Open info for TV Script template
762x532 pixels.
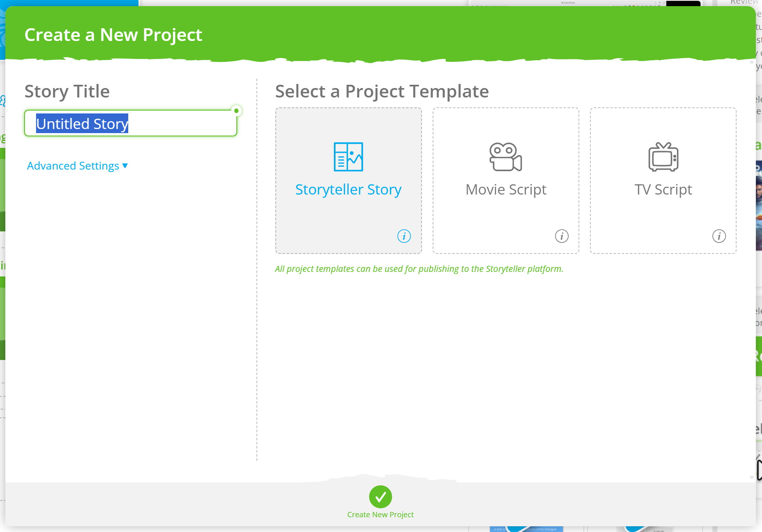point(719,236)
